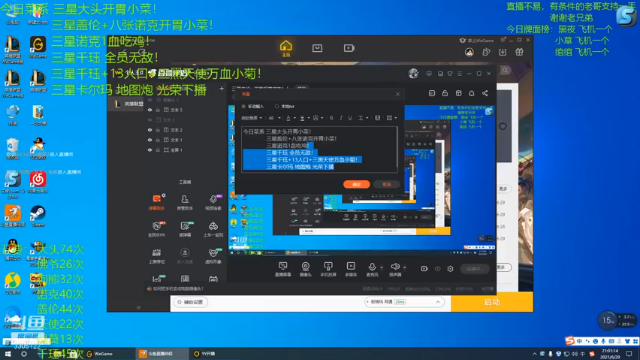Hide the 文本 1 layer via eye icon
Screen dimensions: 640x360
(x=150, y=140)
